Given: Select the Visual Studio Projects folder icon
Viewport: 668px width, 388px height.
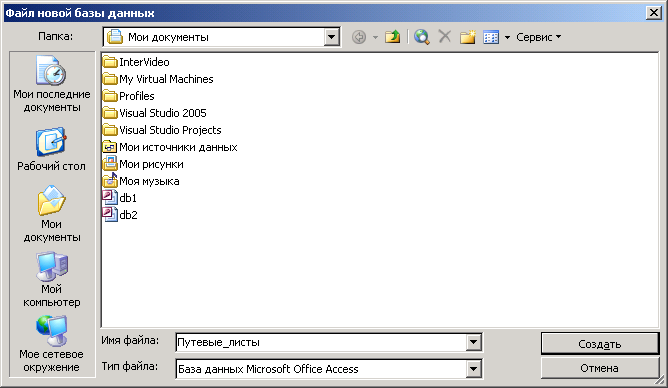Looking at the screenshot, I should 110,130.
